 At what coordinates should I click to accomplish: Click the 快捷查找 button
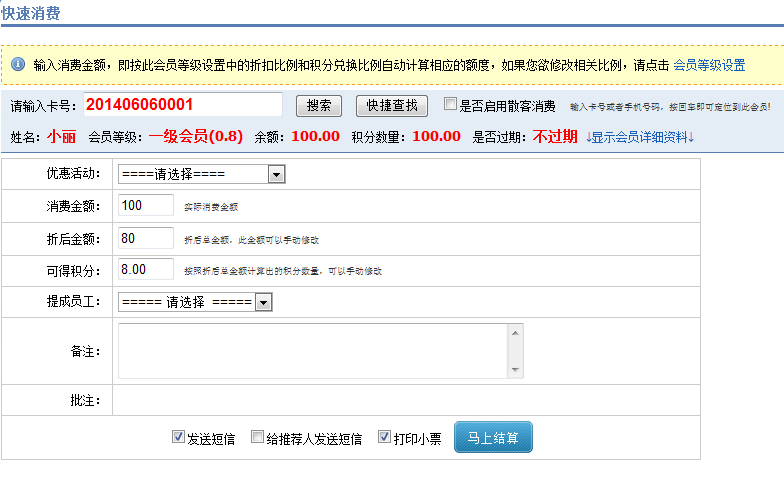coord(391,106)
